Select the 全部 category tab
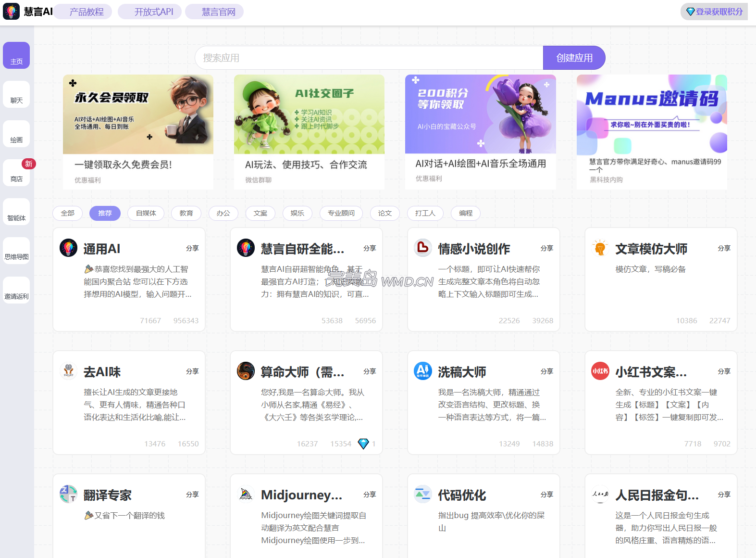This screenshot has height=558, width=756. click(67, 213)
